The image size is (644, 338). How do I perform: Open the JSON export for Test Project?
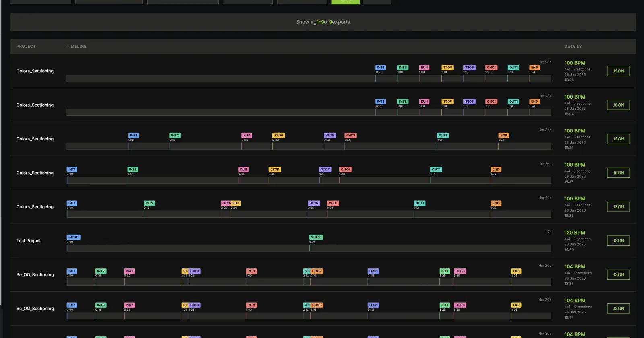click(x=618, y=241)
